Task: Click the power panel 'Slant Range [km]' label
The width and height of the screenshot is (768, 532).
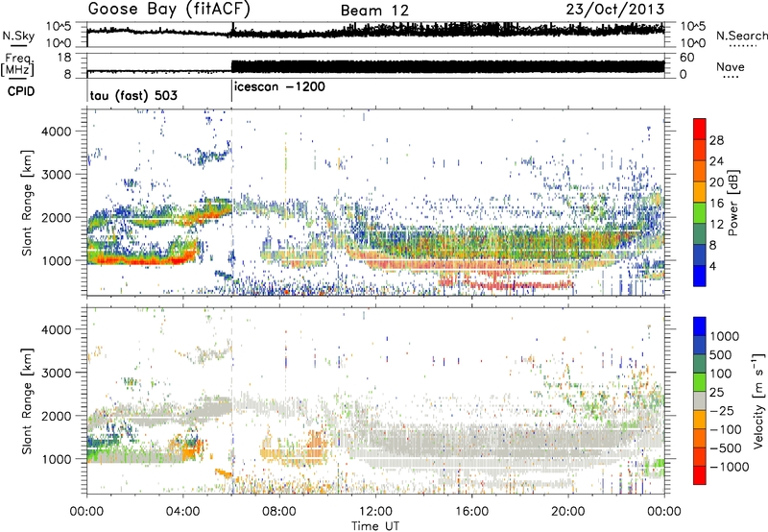Action: click(x=27, y=203)
